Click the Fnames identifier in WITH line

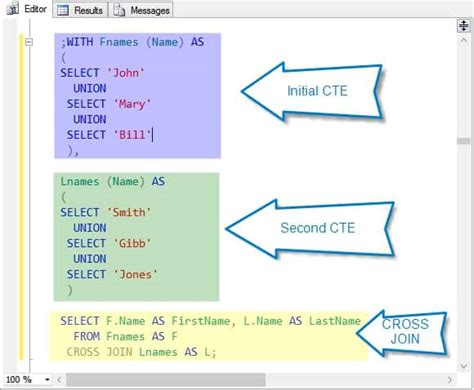pyautogui.click(x=119, y=42)
